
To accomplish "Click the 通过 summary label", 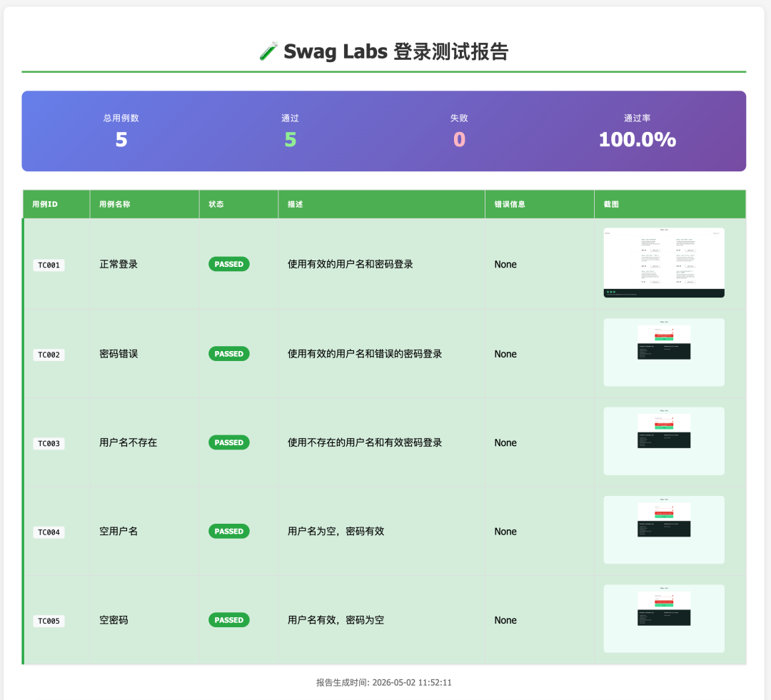I will coord(290,118).
